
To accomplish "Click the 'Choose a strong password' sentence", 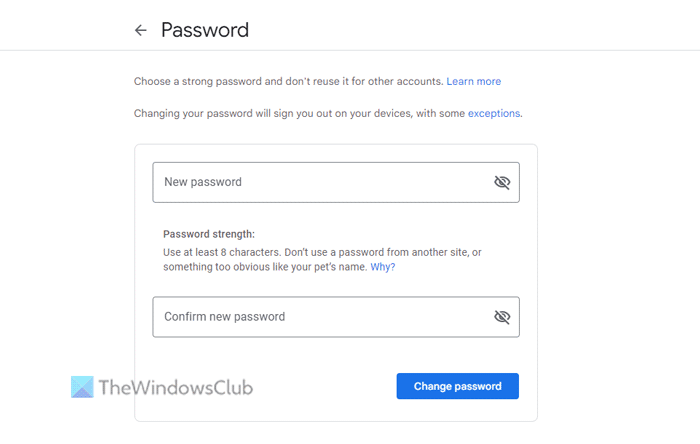I will 288,81.
